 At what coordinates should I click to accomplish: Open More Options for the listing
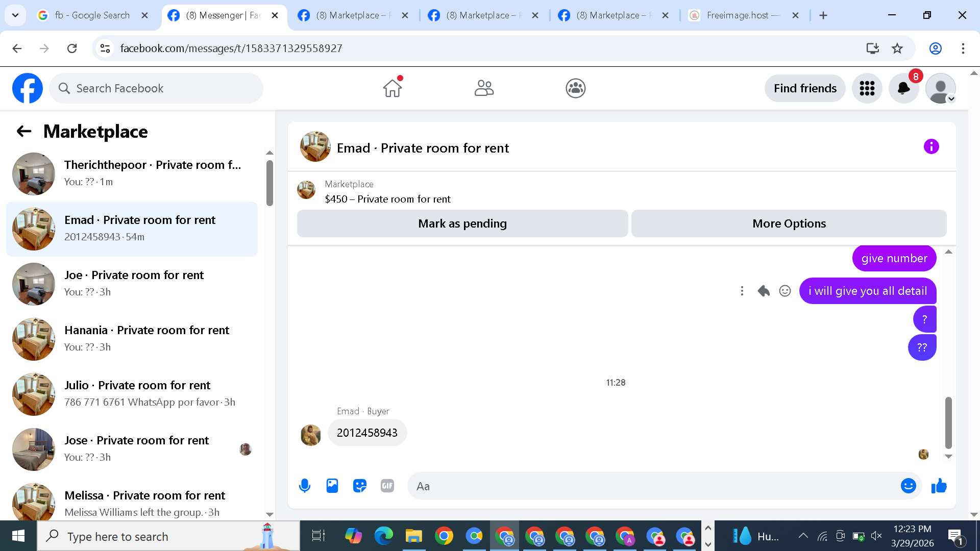tap(789, 223)
